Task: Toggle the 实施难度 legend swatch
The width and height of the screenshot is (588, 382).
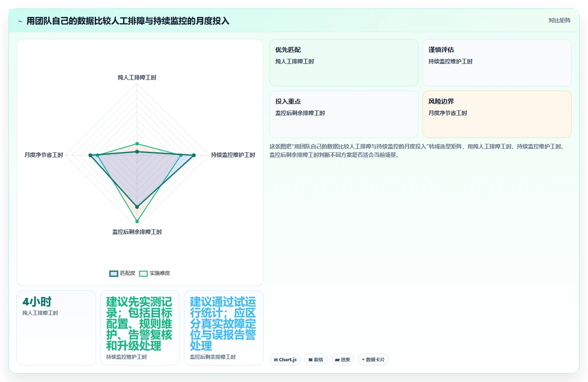Action: click(x=143, y=273)
